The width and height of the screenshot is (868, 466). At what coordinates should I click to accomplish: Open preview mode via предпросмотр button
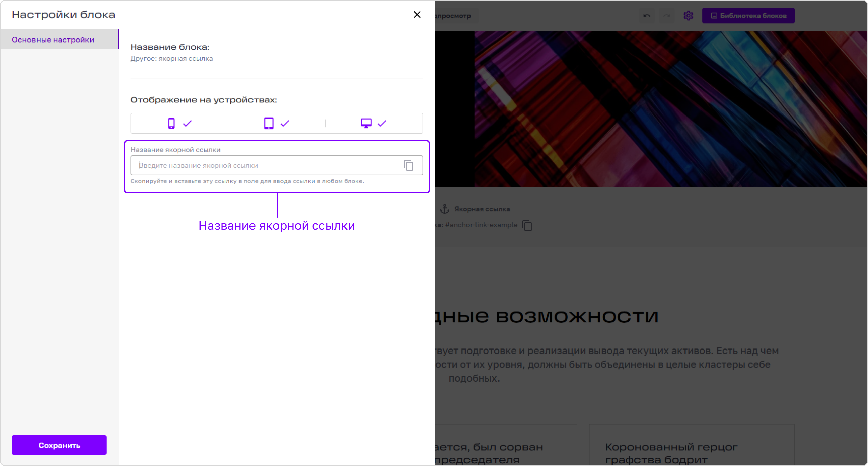[x=456, y=16]
